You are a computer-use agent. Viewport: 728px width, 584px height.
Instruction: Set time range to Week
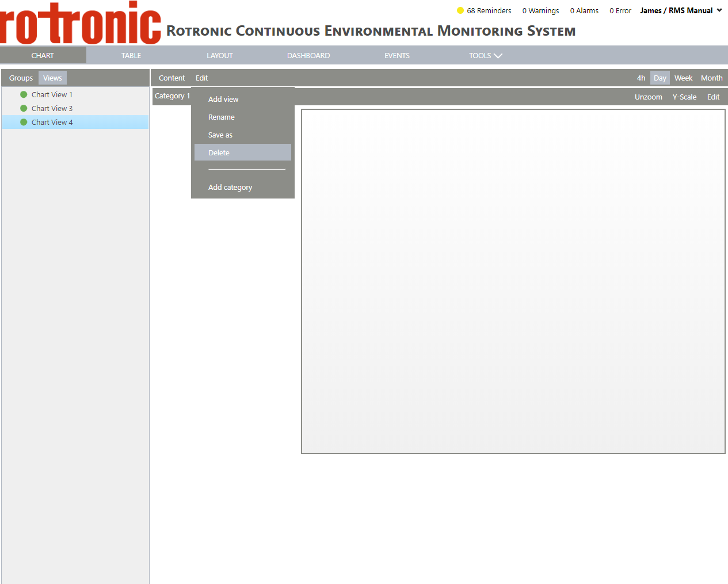684,78
